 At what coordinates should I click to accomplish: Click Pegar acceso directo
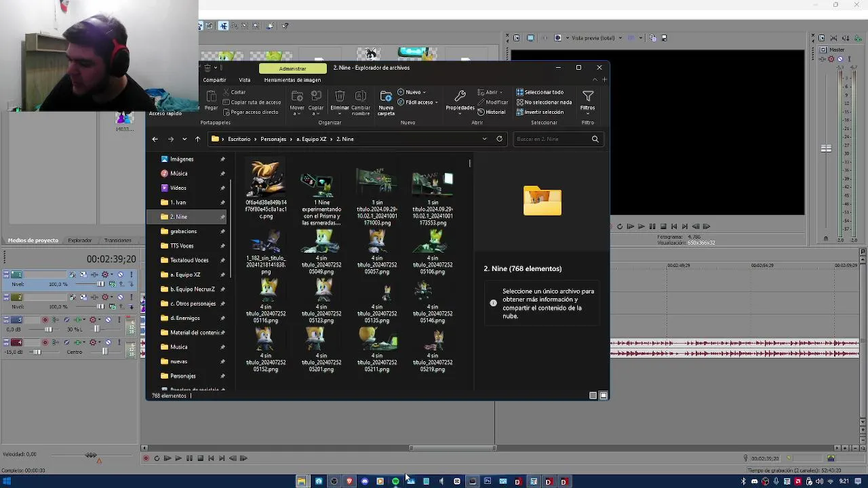tap(250, 112)
